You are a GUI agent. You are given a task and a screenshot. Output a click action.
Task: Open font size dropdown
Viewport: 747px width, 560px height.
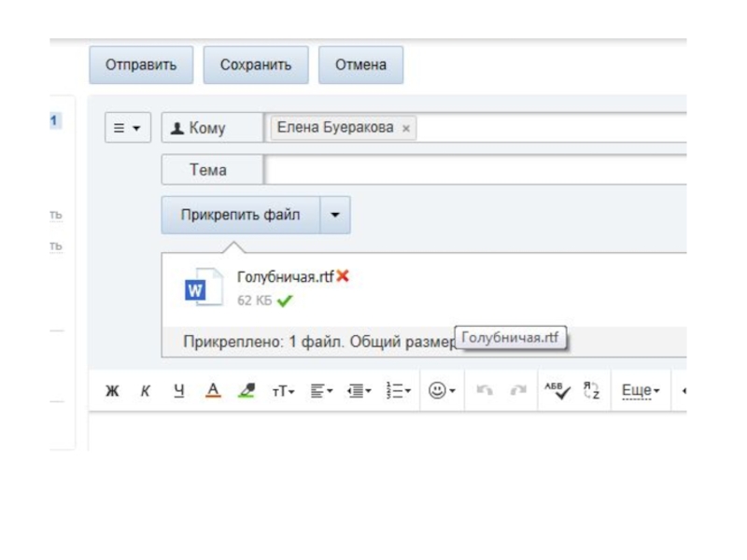coord(283,391)
